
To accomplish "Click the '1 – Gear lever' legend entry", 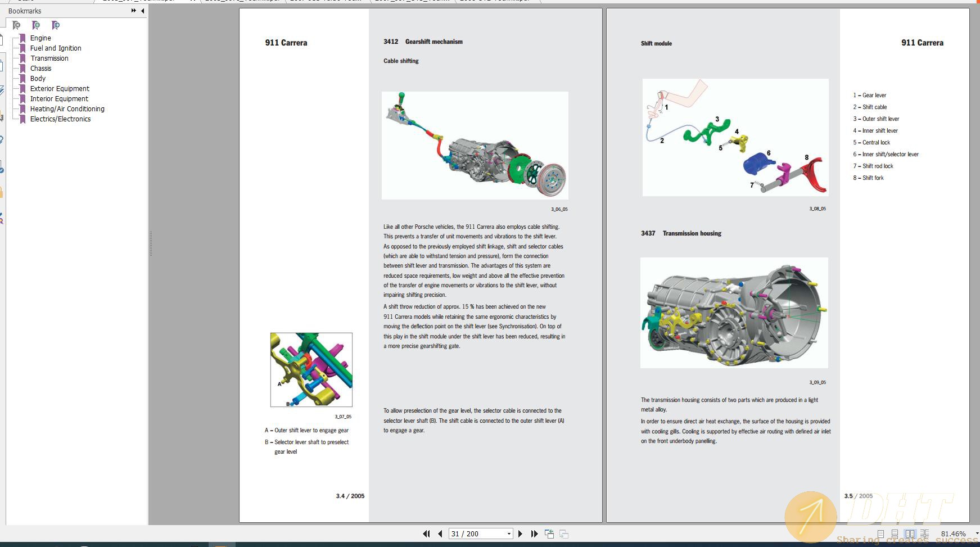I will [869, 95].
